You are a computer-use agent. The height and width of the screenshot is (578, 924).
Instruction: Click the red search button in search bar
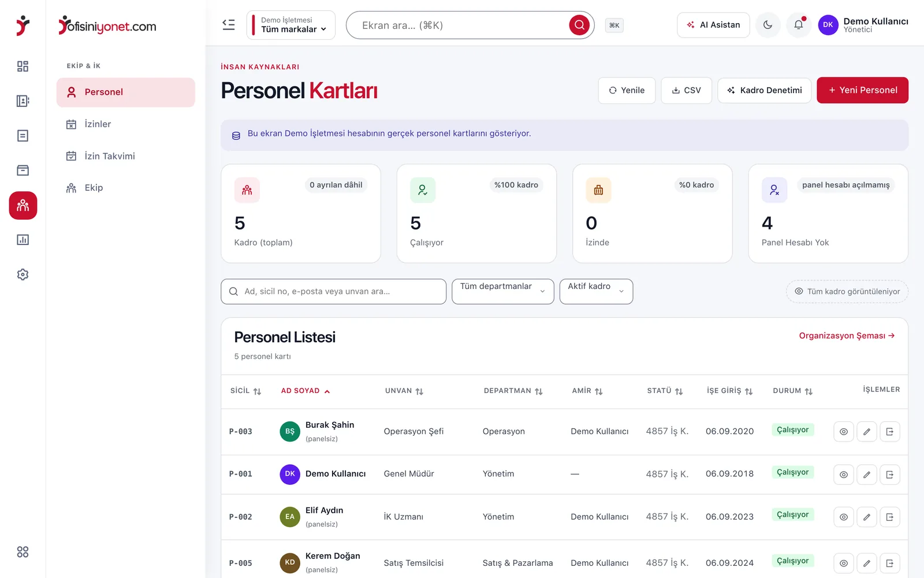click(579, 25)
